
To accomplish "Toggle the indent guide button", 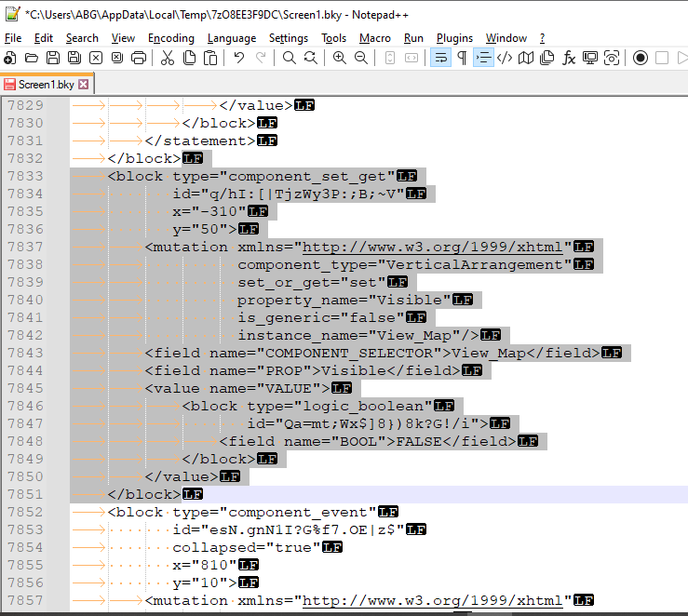I will click(x=483, y=58).
